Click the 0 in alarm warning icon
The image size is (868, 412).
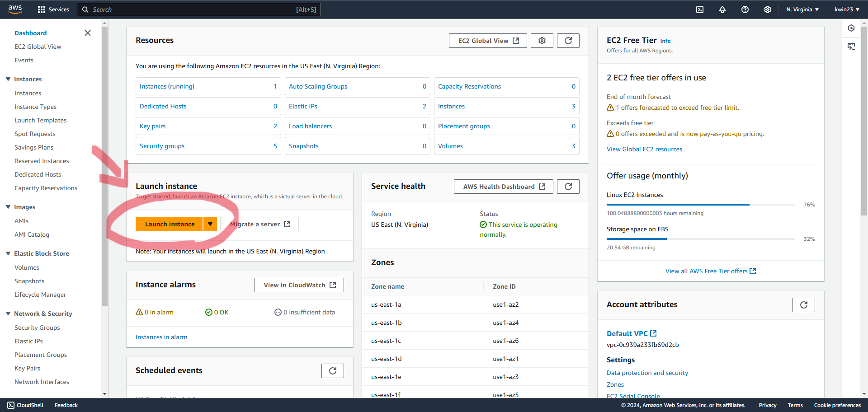(139, 312)
